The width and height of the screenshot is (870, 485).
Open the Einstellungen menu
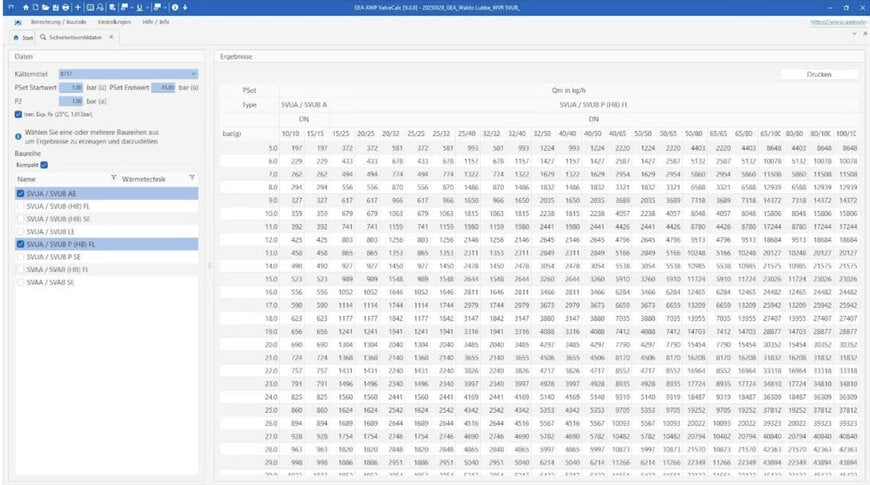(x=114, y=22)
